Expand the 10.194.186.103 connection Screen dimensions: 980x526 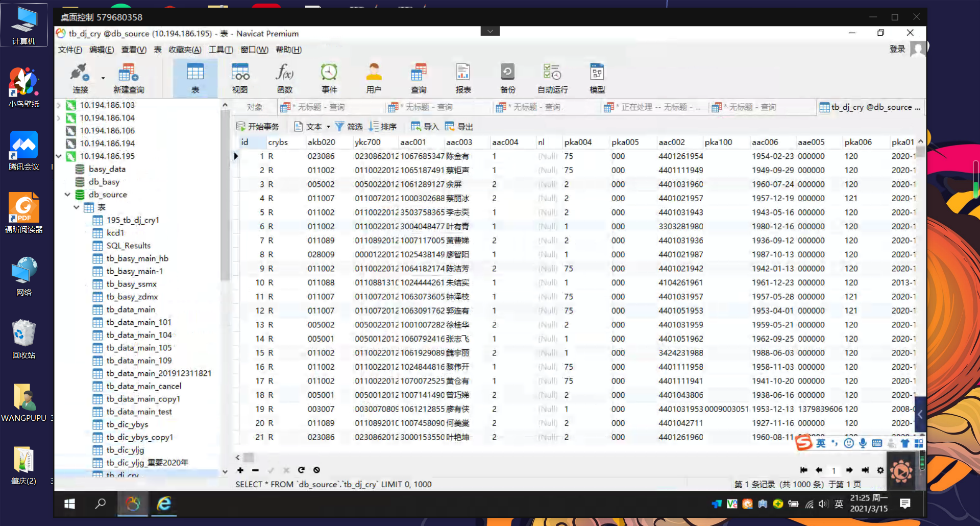(59, 105)
